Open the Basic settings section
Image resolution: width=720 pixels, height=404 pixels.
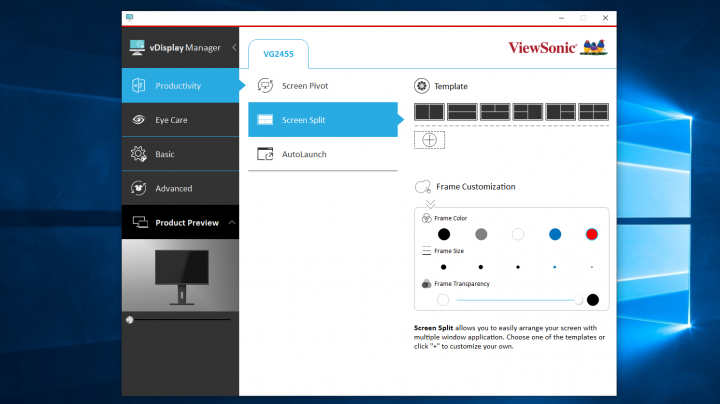click(x=180, y=154)
